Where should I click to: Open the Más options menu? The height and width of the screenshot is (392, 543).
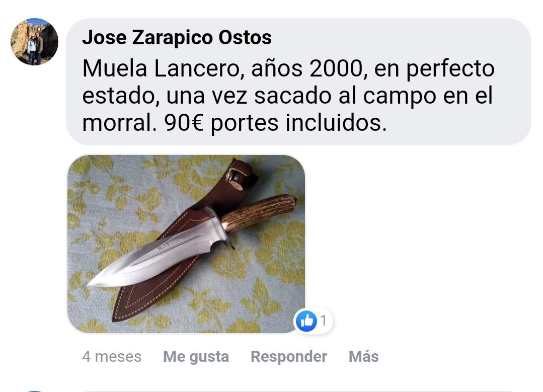364,356
